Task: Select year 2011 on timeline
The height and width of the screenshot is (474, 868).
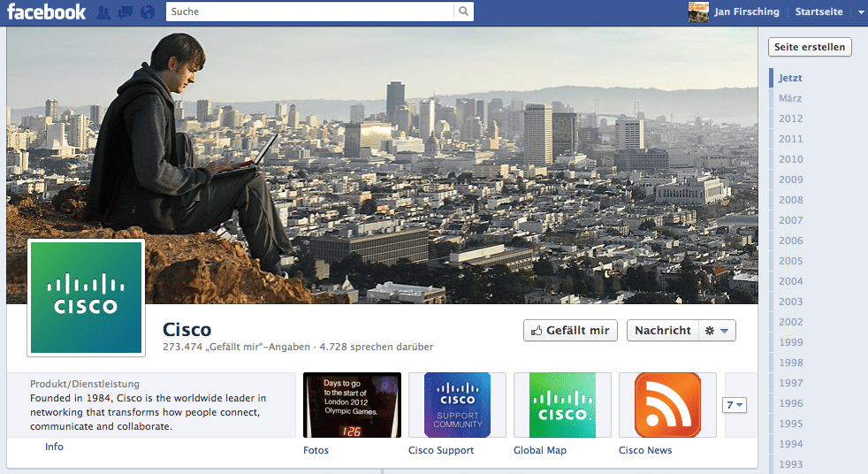Action: [x=790, y=139]
